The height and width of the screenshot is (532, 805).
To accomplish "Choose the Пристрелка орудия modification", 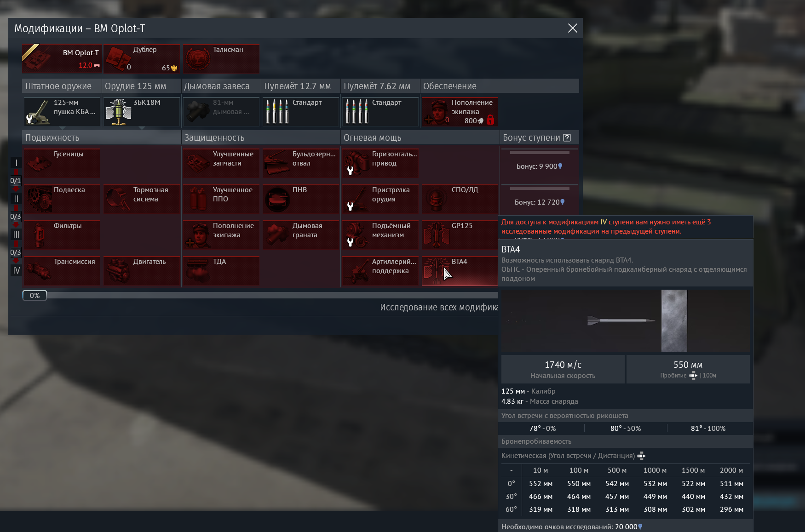I will coord(380,199).
